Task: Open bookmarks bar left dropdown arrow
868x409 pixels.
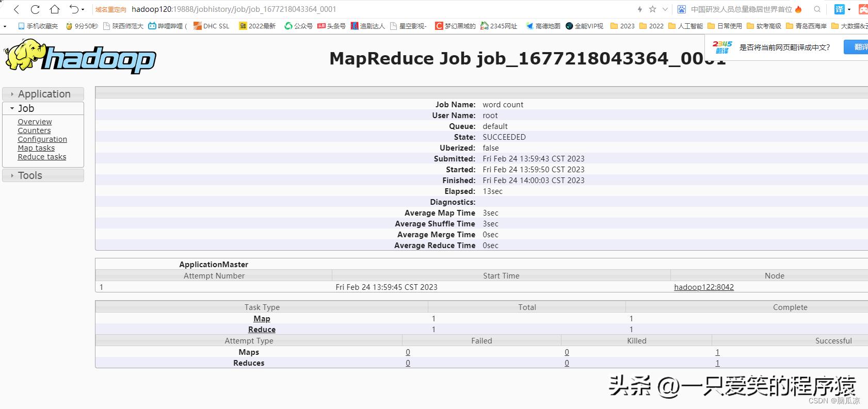Action: click(x=5, y=26)
